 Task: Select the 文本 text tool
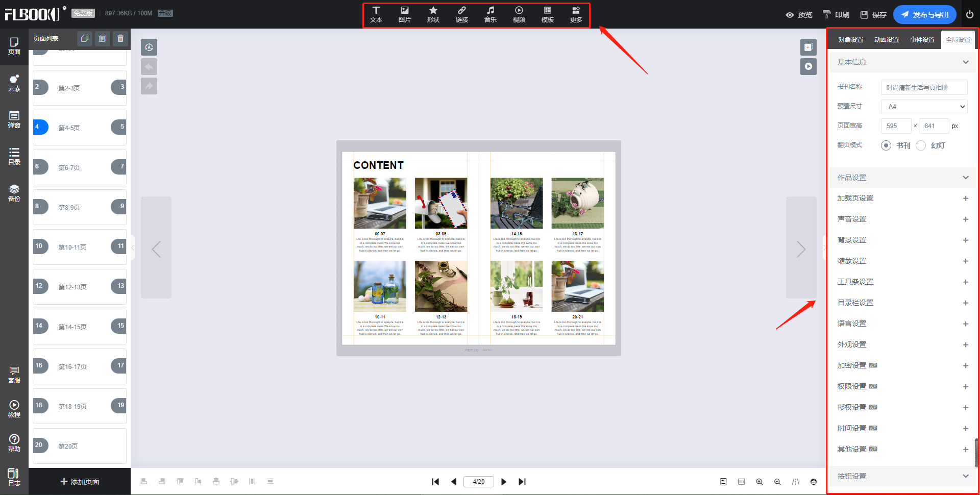coord(376,15)
